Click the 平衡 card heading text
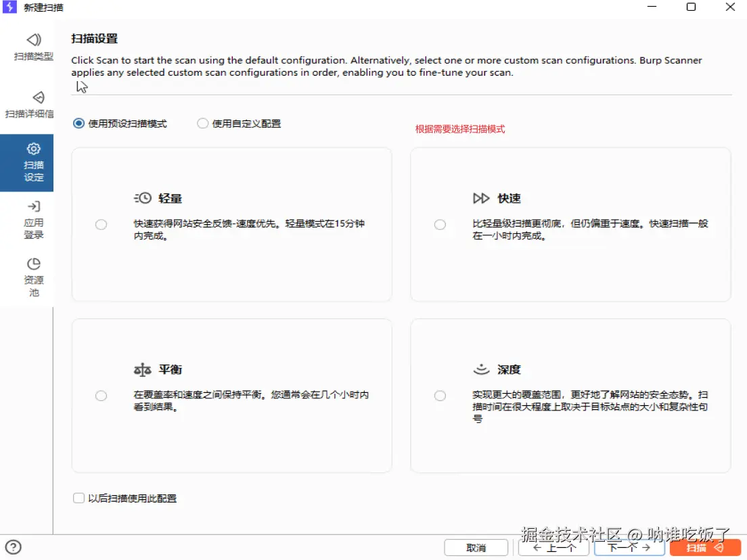This screenshot has width=747, height=560. click(x=170, y=369)
